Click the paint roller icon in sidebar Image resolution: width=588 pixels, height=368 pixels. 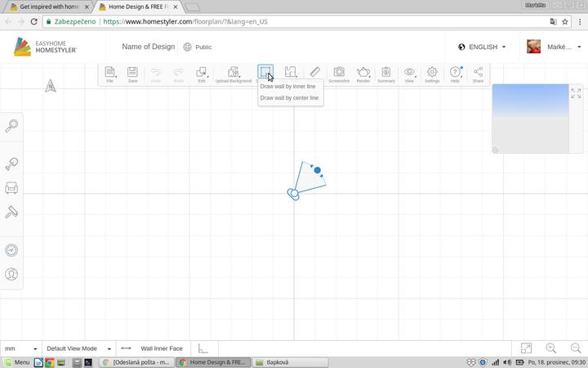11,213
